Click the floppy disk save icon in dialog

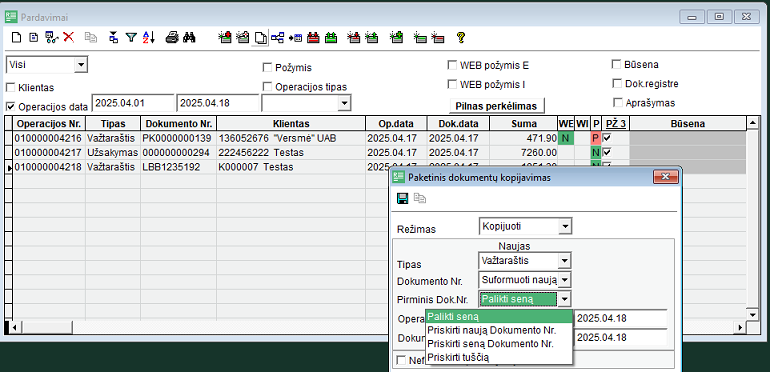403,198
